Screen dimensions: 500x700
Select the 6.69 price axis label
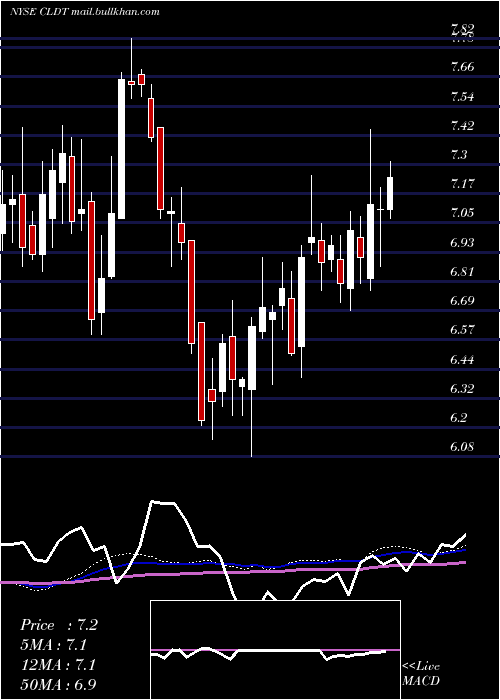[462, 300]
